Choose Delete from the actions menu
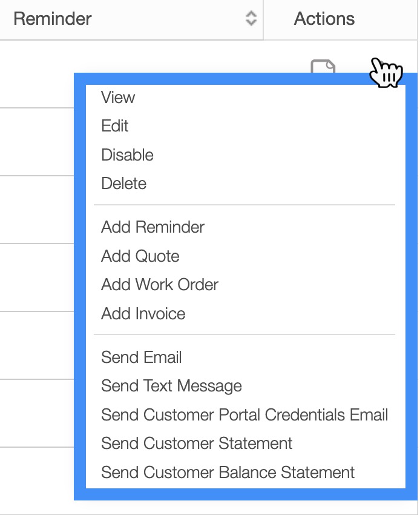 tap(124, 184)
